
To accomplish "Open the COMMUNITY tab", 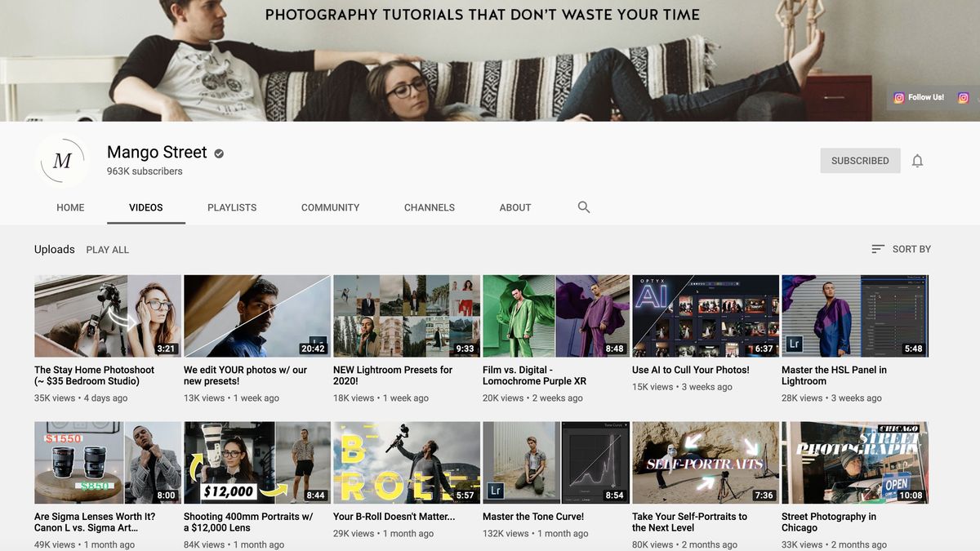I will point(330,207).
